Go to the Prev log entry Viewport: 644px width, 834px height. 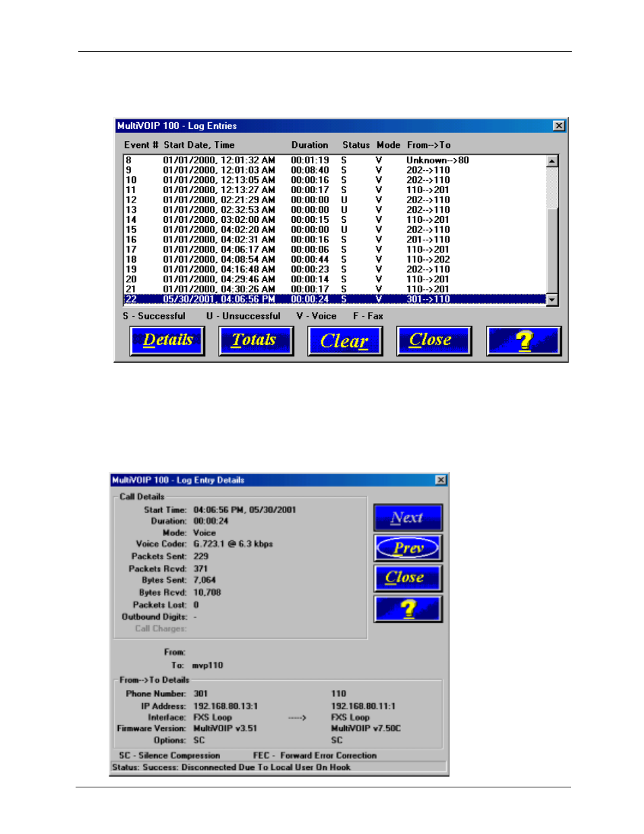pyautogui.click(x=408, y=548)
